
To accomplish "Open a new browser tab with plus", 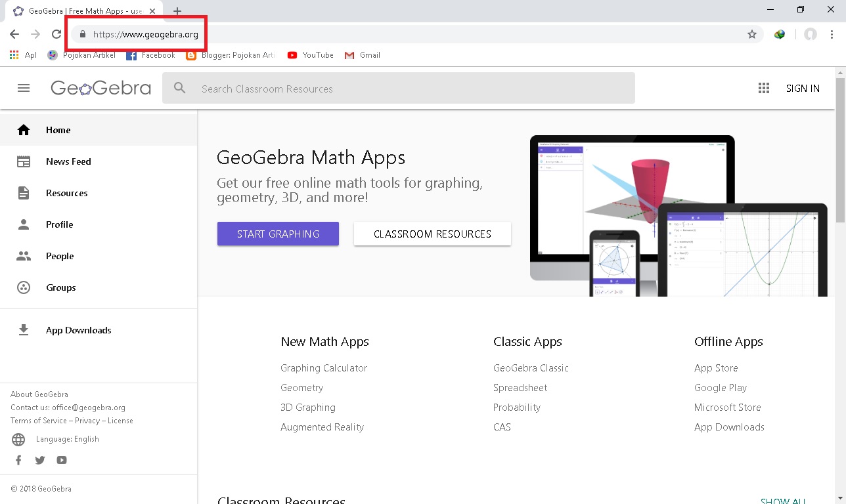I will [x=177, y=11].
